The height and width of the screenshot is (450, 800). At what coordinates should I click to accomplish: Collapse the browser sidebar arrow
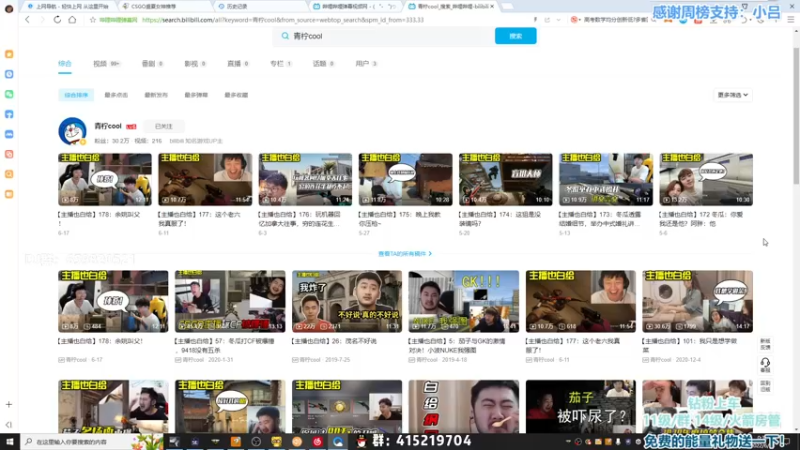(x=9, y=424)
